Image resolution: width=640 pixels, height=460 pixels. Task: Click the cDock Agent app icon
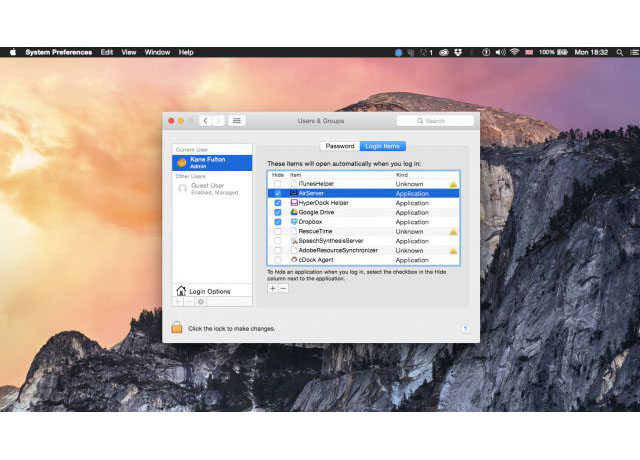(x=294, y=260)
